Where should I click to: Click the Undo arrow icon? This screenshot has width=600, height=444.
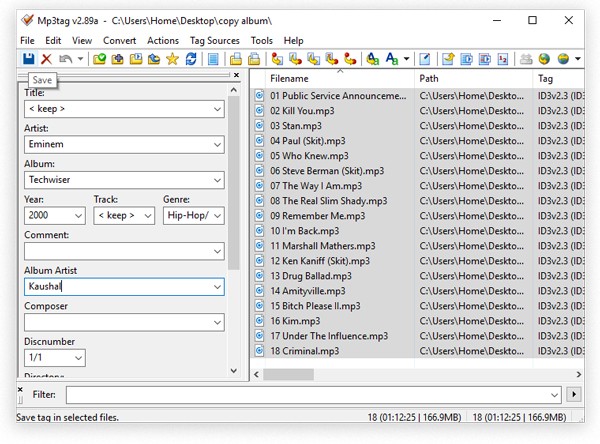coord(65,59)
